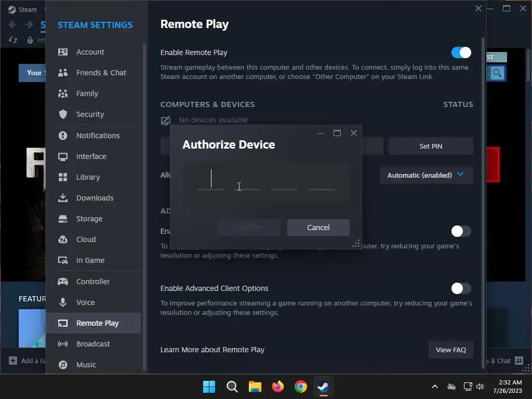The image size is (532, 399).
Task: Open the Broadcast settings page
Action: (94, 344)
